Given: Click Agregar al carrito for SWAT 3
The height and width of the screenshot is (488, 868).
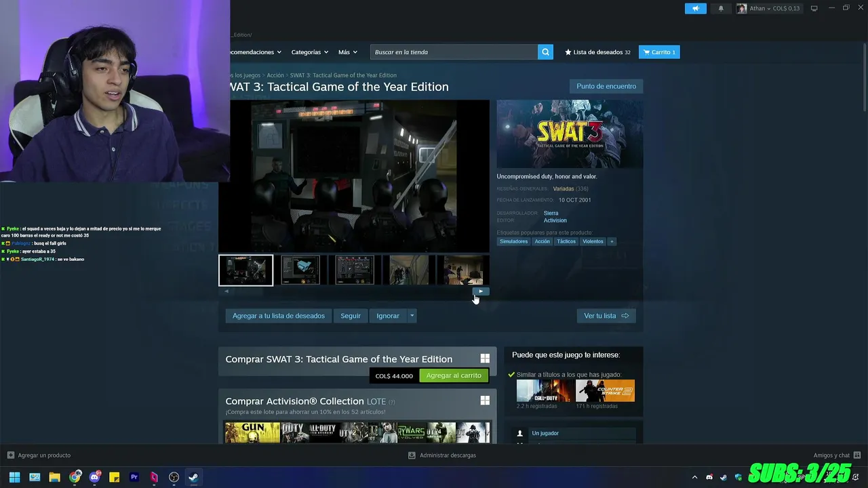Looking at the screenshot, I should 454,375.
